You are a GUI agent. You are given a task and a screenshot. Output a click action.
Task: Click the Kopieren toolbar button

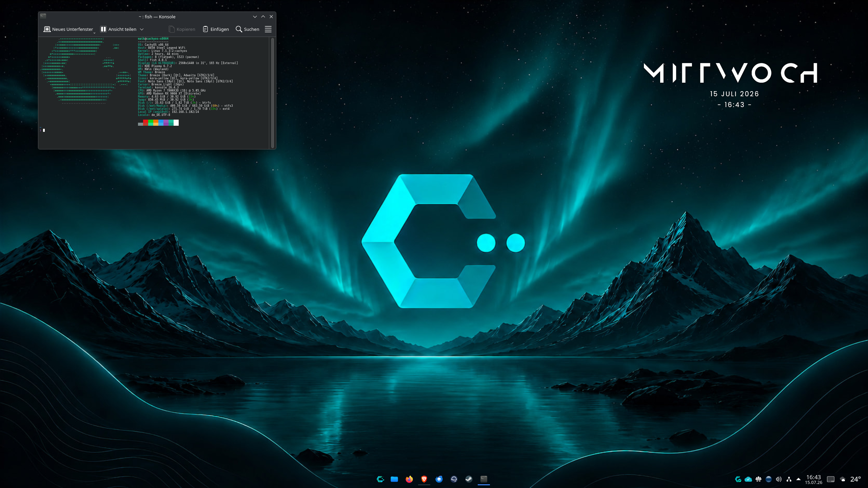click(182, 29)
